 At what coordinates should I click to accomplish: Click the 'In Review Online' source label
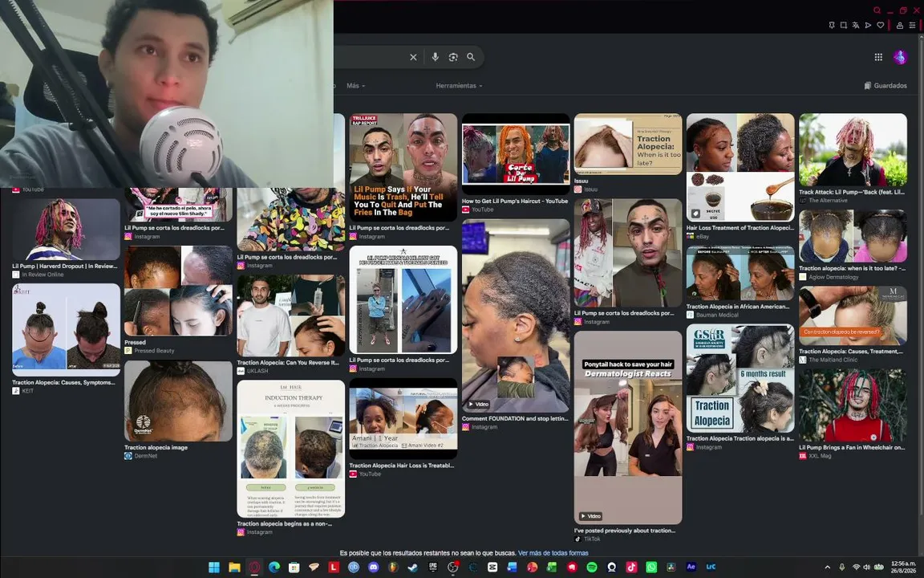(43, 275)
